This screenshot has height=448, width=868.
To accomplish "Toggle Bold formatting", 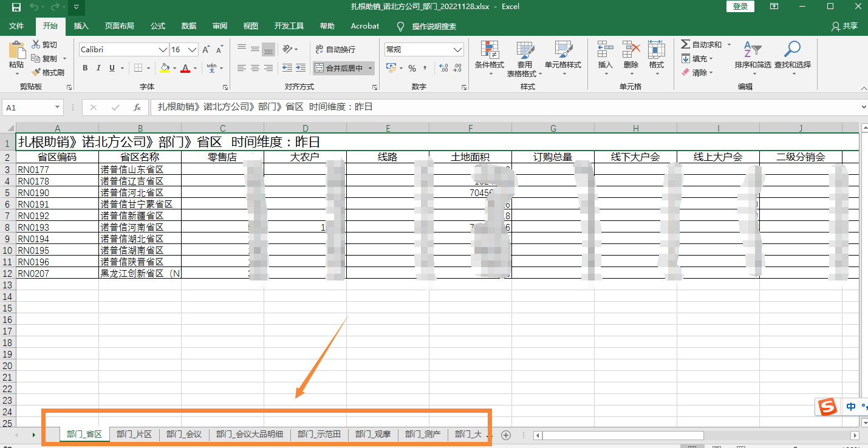I will 85,68.
